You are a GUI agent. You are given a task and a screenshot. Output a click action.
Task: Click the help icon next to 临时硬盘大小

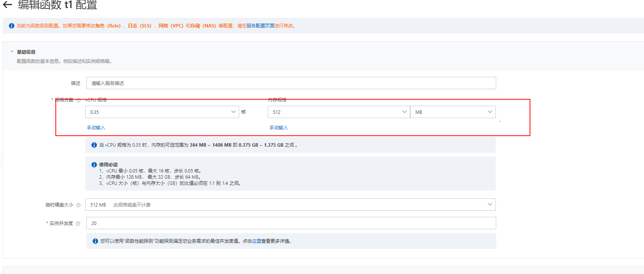point(78,205)
